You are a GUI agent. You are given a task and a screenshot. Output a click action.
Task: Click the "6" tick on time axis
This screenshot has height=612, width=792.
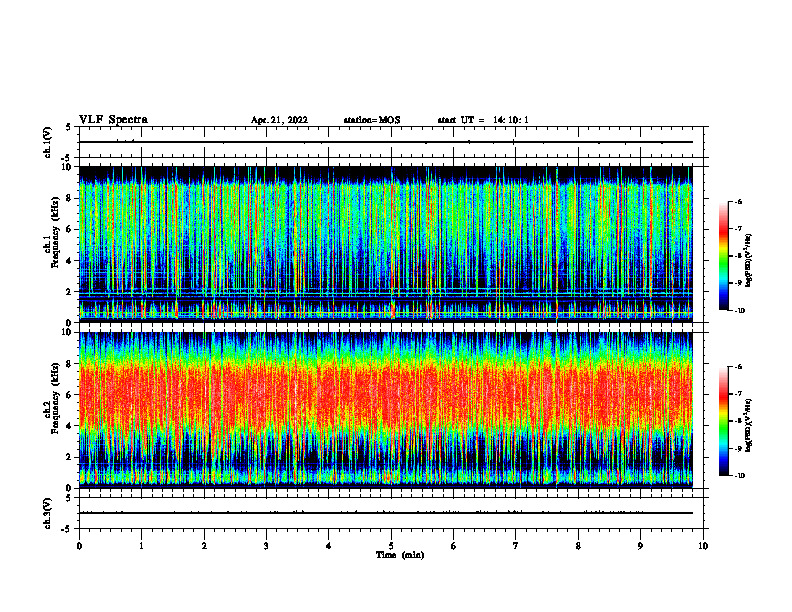tap(454, 546)
